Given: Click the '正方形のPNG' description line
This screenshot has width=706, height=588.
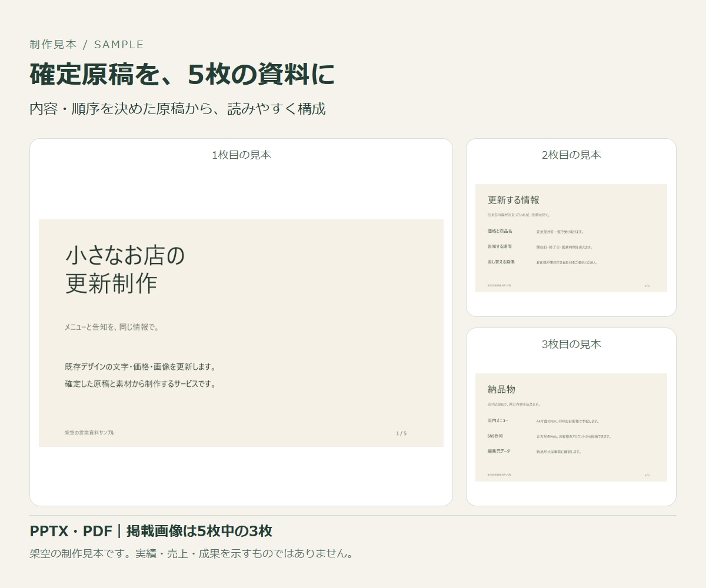Looking at the screenshot, I should [574, 437].
